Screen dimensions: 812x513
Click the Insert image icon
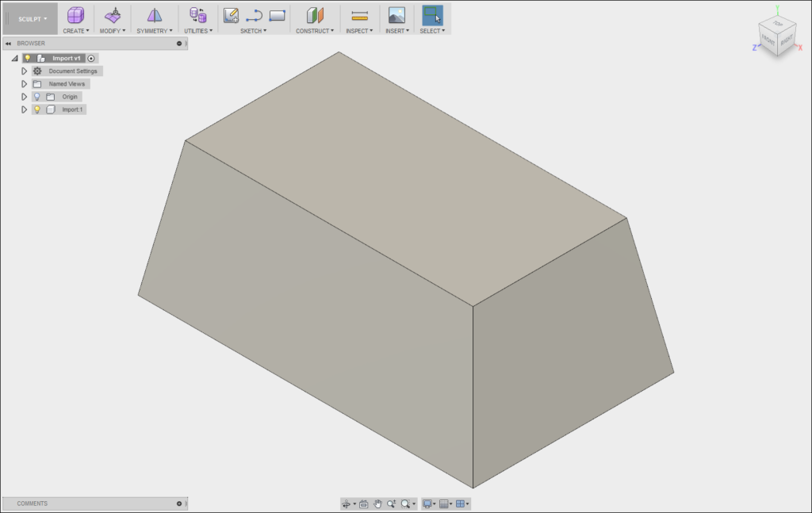pyautogui.click(x=396, y=14)
